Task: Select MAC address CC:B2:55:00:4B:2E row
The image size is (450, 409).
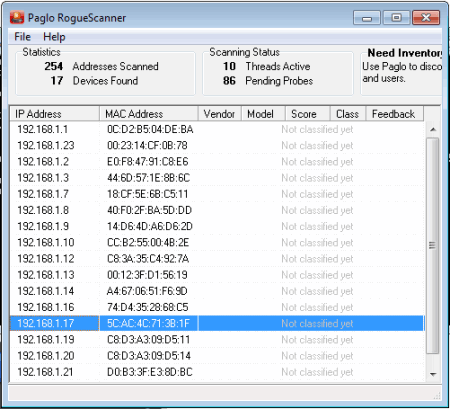Action: click(x=217, y=242)
